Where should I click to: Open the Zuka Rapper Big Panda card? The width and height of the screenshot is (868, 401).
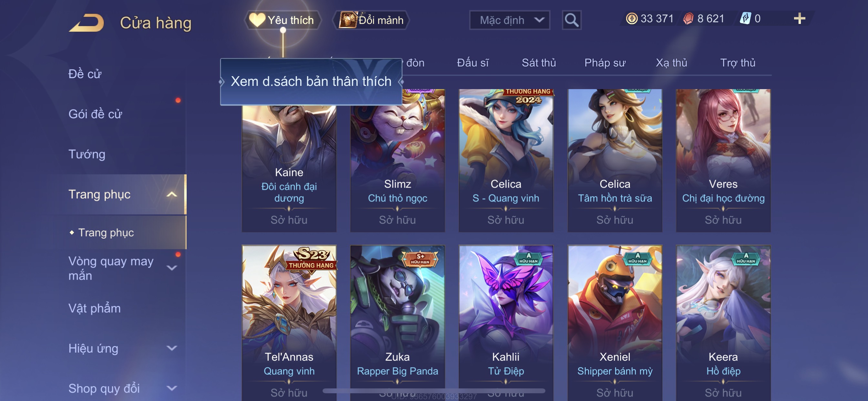click(398, 323)
